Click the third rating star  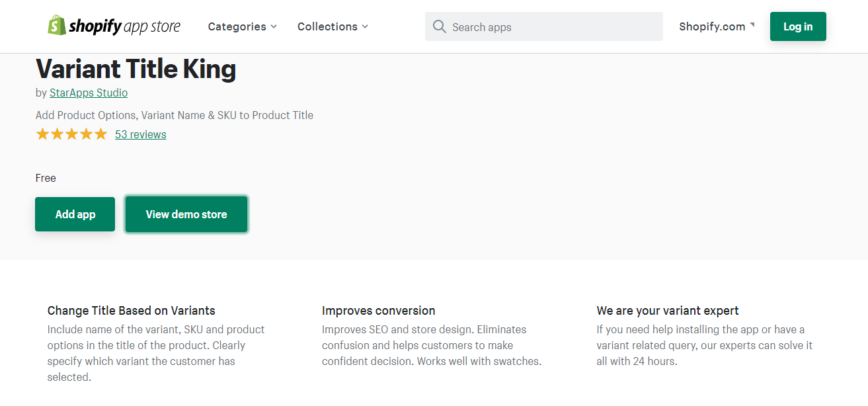point(71,134)
